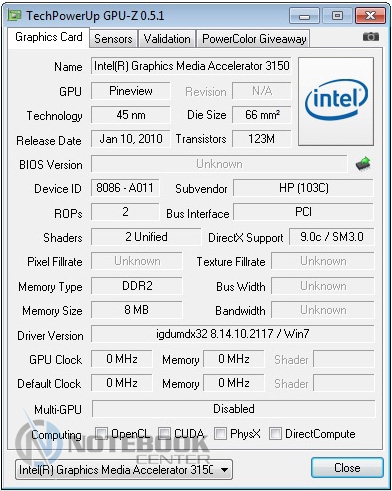392x491 pixels.
Task: Click the DirectX Support field 9.0c / SM3.0
Action: [x=332, y=237]
